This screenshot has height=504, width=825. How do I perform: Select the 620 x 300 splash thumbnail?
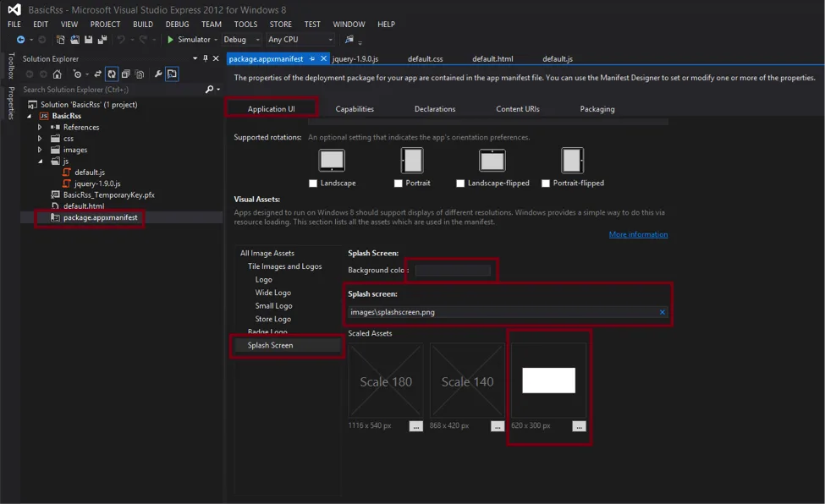pos(548,380)
